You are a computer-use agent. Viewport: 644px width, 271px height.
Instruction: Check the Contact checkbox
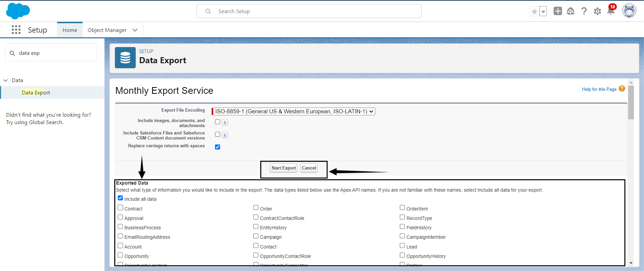pos(256,246)
